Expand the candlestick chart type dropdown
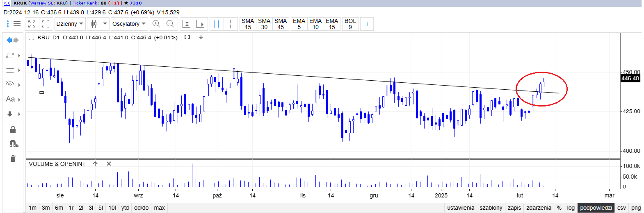 (105, 24)
